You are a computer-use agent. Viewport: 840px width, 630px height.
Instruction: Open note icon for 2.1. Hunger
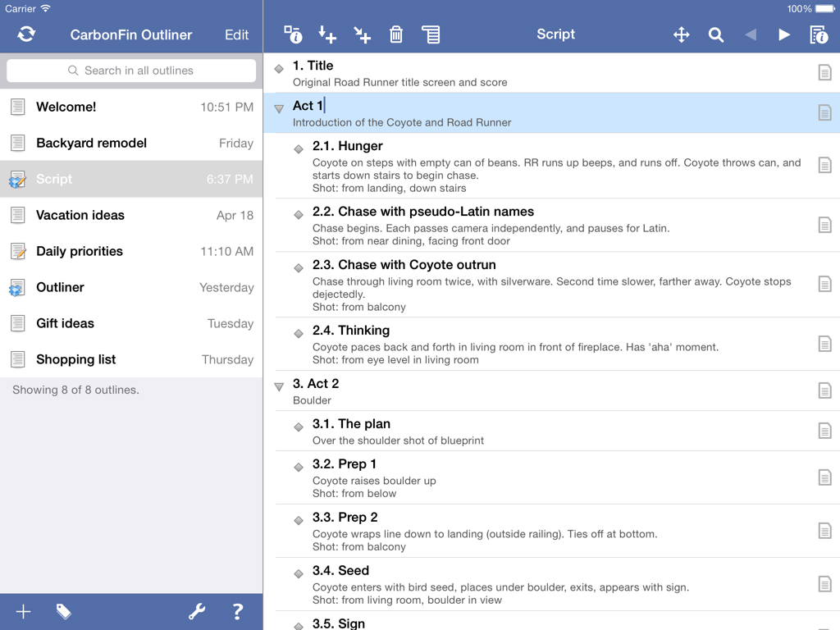pos(824,165)
